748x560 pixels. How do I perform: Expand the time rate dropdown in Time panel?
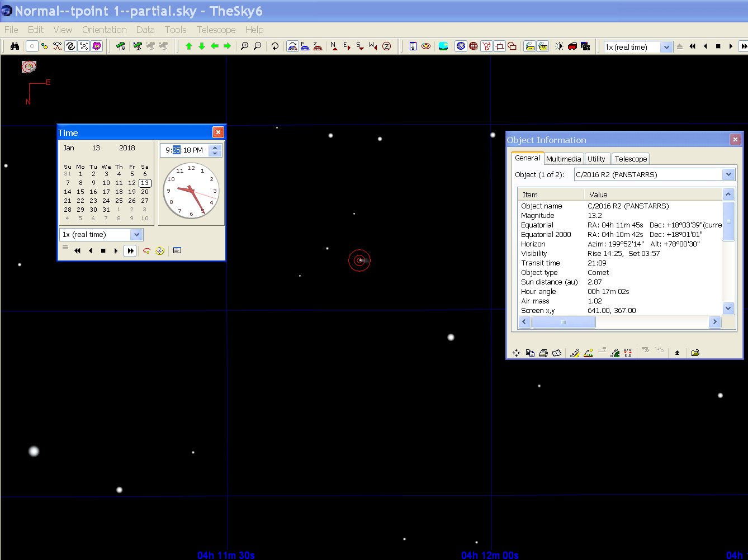(x=136, y=235)
